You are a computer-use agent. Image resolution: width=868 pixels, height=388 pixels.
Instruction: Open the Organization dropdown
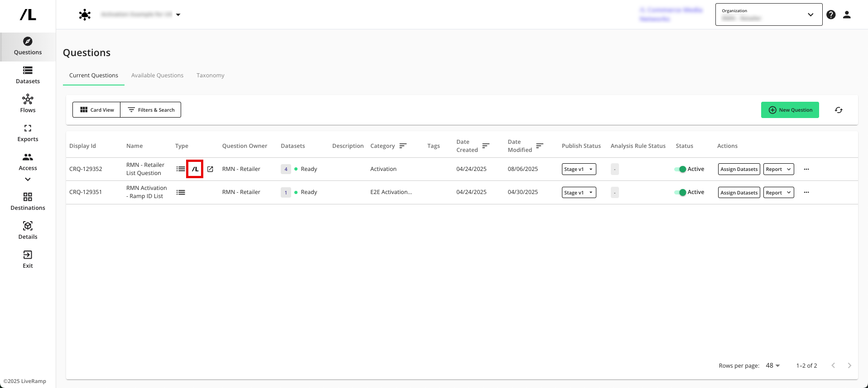(x=768, y=14)
